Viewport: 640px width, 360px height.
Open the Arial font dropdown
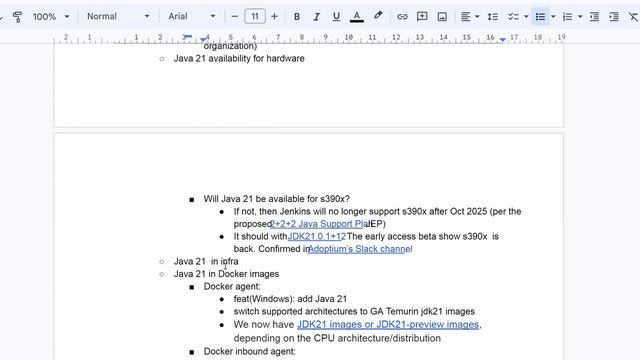pos(191,16)
